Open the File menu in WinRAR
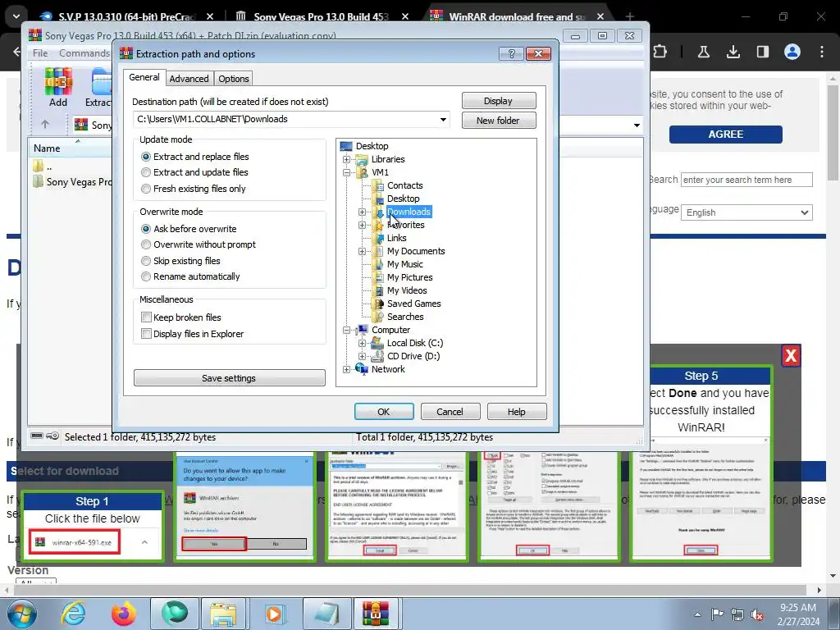The image size is (840, 630). point(40,53)
